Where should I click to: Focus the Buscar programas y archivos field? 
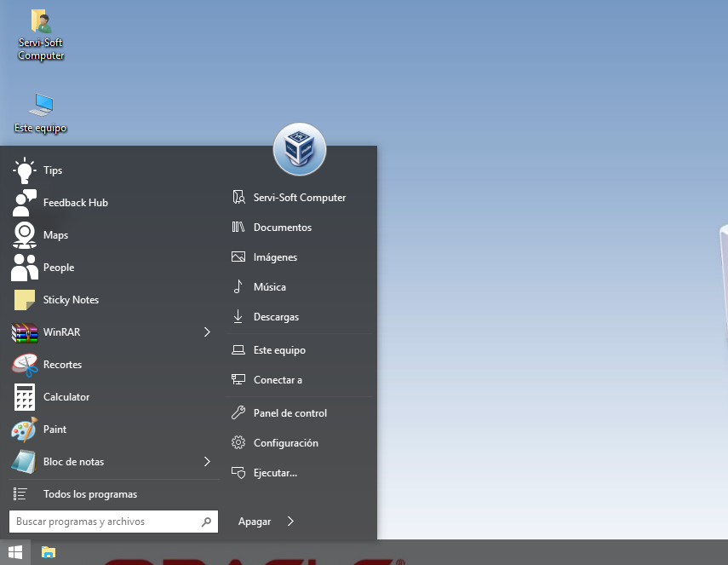(x=113, y=522)
